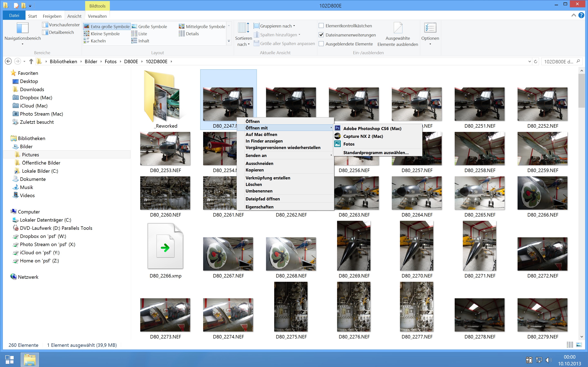588x367 pixels.
Task: Enable the Elementkontrollkästchen checkbox
Action: (x=321, y=26)
